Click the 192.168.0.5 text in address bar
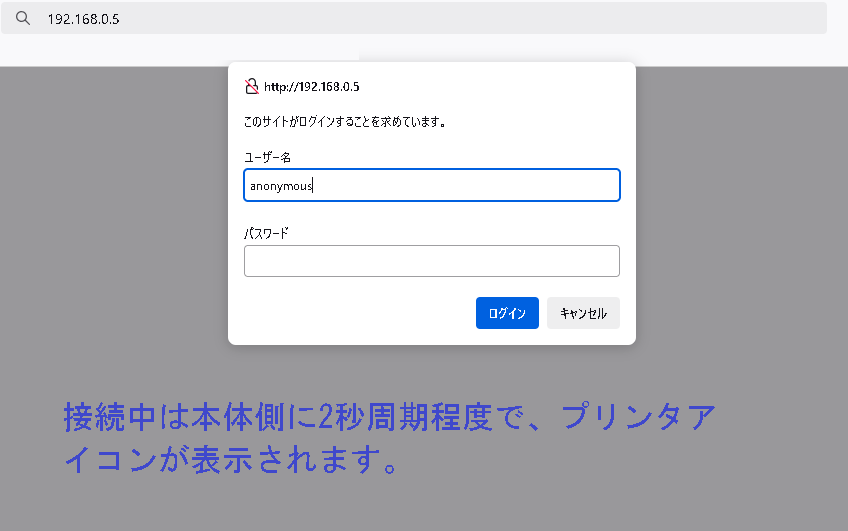 click(x=83, y=19)
